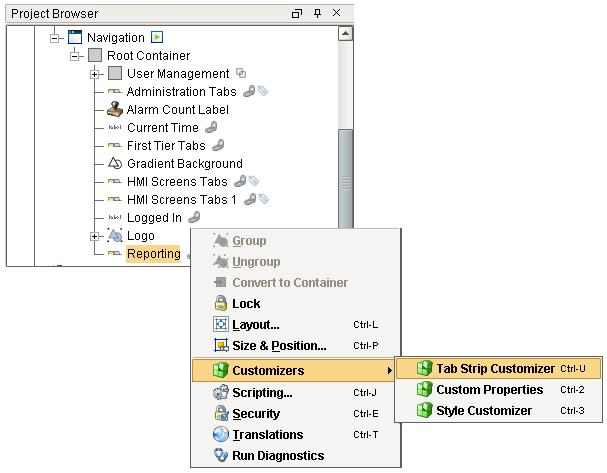This screenshot has height=473, width=607.
Task: Click the Customizers menu entry
Action: 293,370
